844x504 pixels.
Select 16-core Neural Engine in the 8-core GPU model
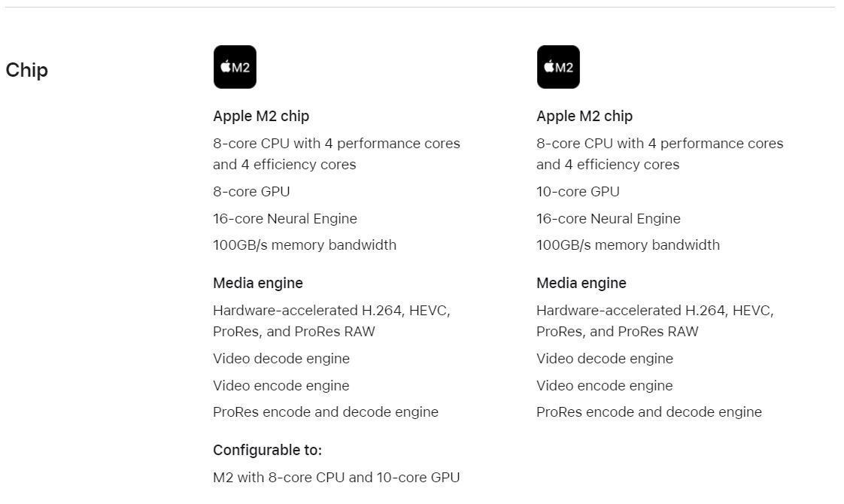(285, 218)
